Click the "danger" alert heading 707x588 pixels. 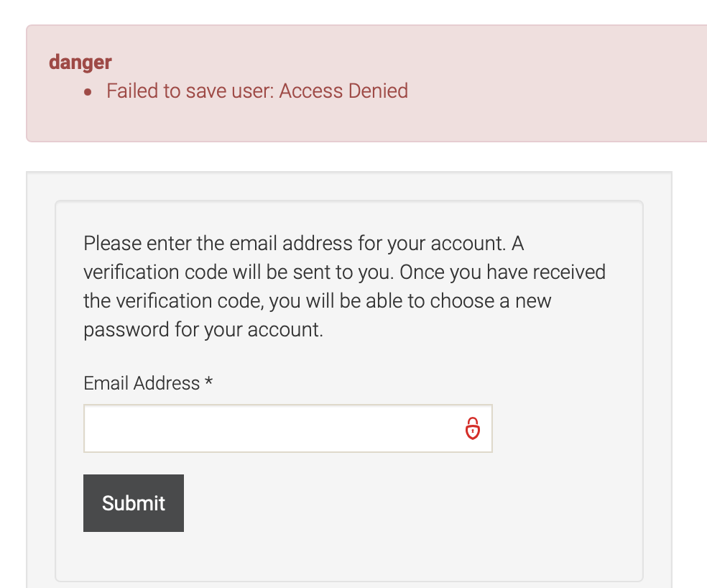pos(80,63)
